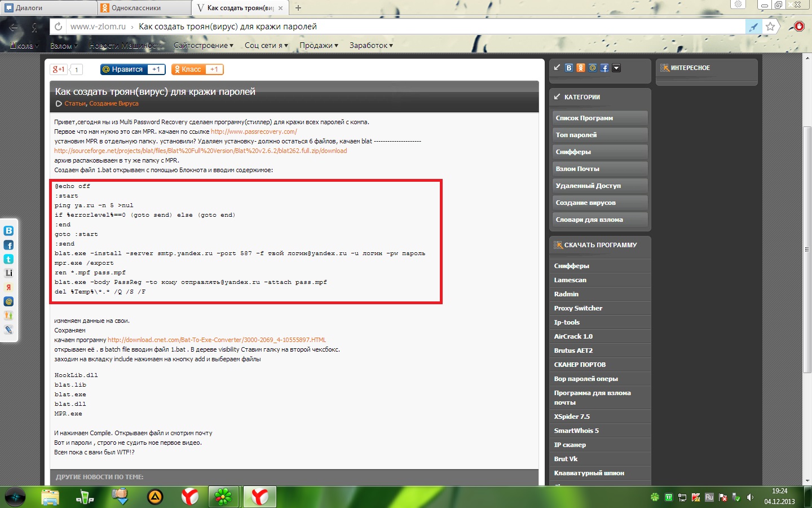
Task: Toggle Turbo mode rocket icon in address bar
Action: coord(753,27)
